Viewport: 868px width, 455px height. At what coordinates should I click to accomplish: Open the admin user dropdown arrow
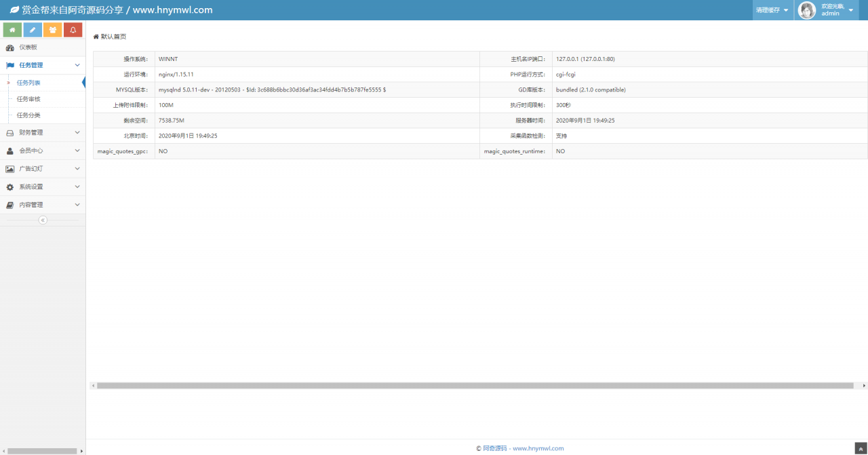coord(851,10)
